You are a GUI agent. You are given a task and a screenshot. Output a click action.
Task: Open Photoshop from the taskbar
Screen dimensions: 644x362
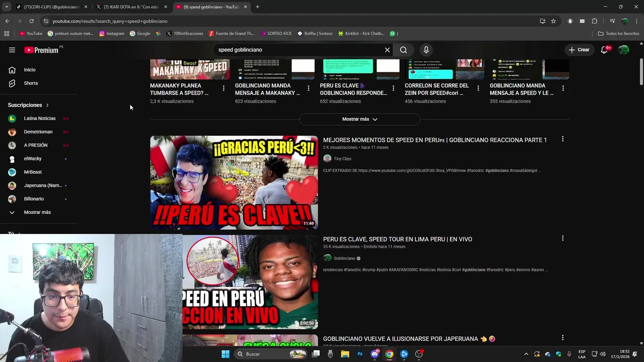(360, 354)
